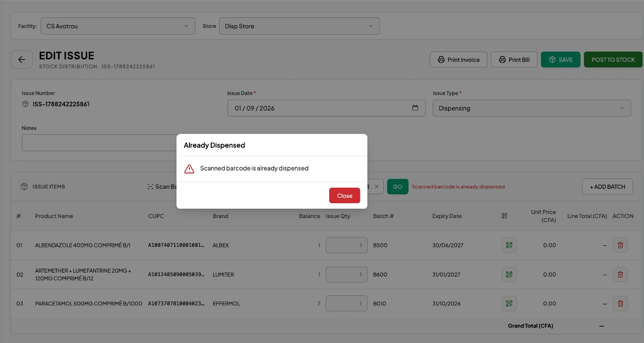Click CUPC code A1007407110001001…
Viewport: 644px width, 343px height.
point(176,245)
